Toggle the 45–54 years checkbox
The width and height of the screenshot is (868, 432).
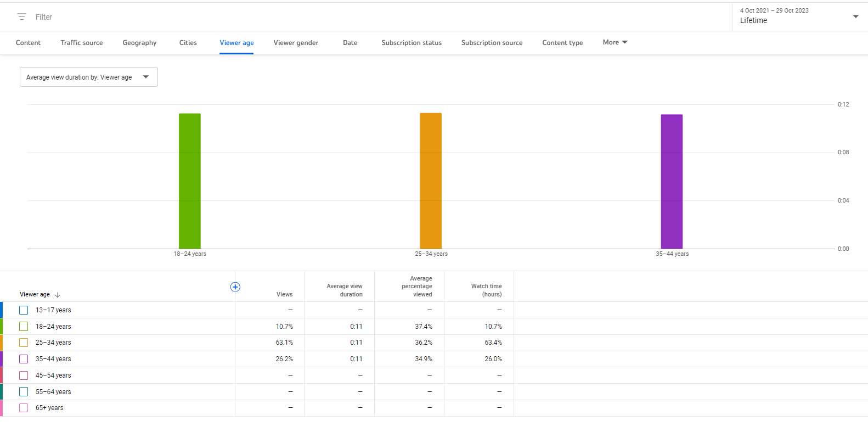coord(24,375)
